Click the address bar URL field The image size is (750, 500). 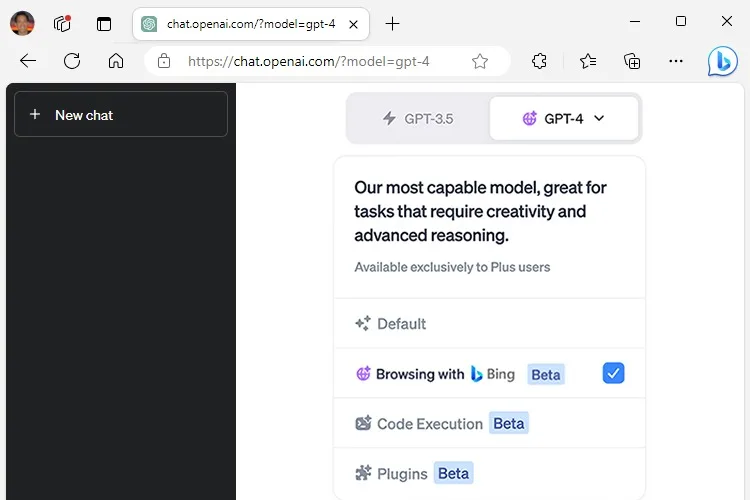pos(309,61)
